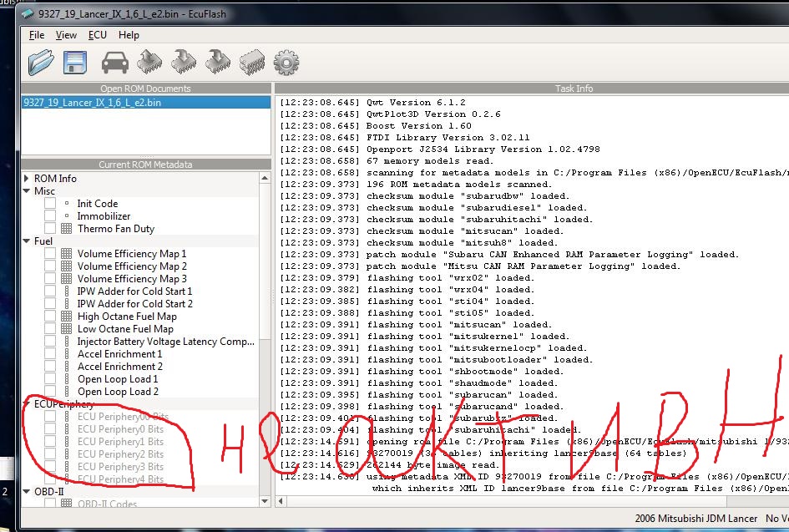The width and height of the screenshot is (789, 532).
Task: Click the chip icon with up arrow
Action: (x=149, y=62)
